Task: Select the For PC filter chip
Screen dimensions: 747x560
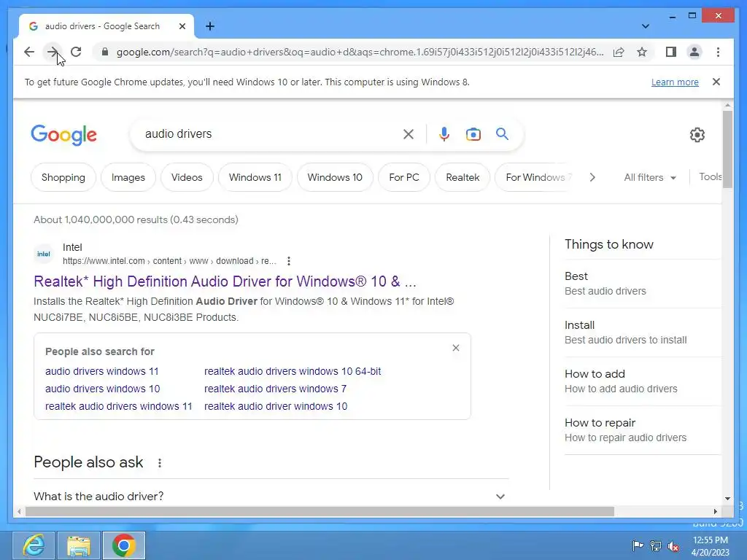Action: click(x=404, y=177)
